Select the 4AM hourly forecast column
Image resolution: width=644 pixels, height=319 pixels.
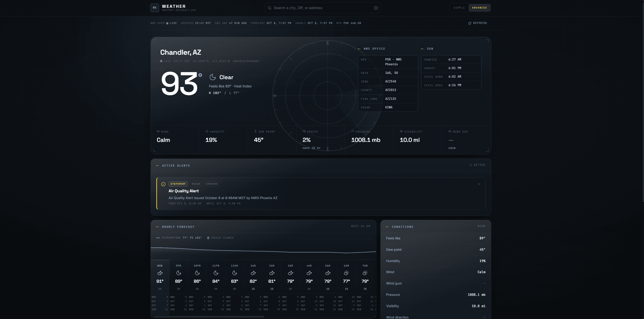pos(309,287)
